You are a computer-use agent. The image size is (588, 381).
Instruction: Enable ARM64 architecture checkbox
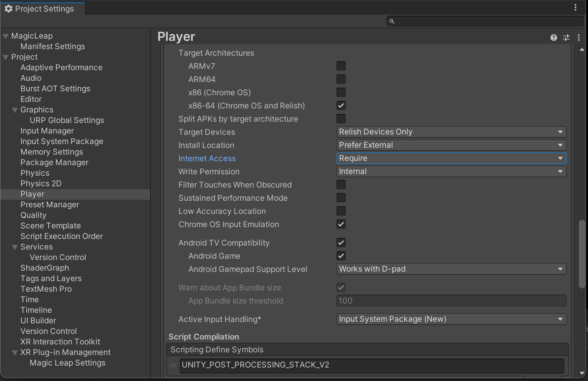[341, 79]
